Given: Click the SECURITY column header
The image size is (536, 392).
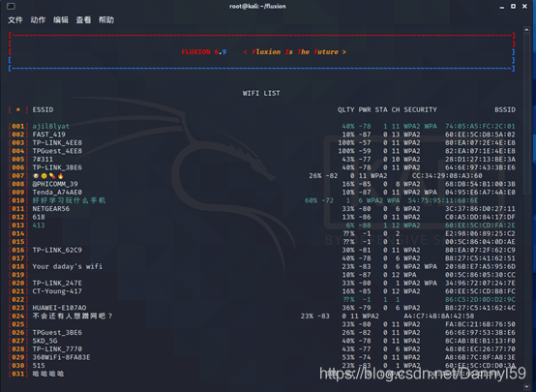Looking at the screenshot, I should (421, 109).
